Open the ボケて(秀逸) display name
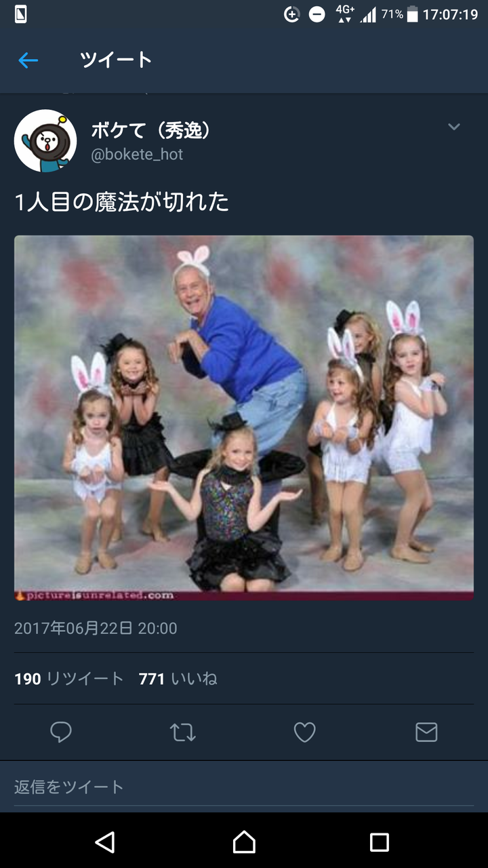This screenshot has width=488, height=868. (x=150, y=130)
